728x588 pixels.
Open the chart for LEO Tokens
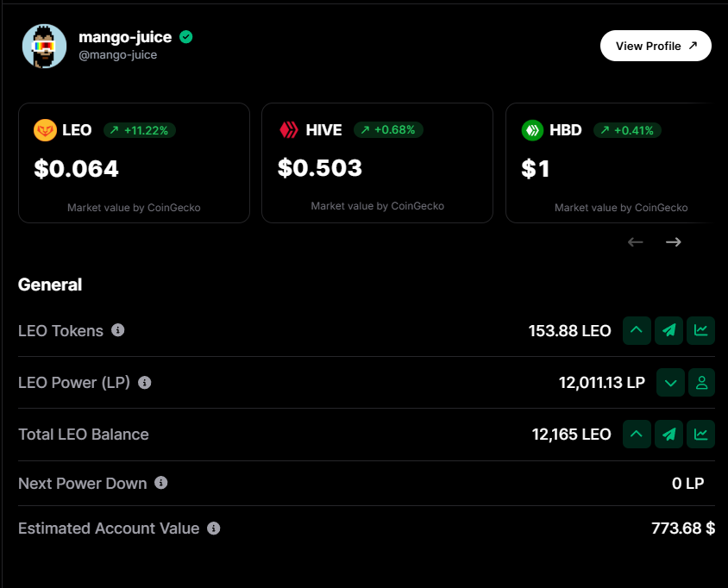(700, 330)
